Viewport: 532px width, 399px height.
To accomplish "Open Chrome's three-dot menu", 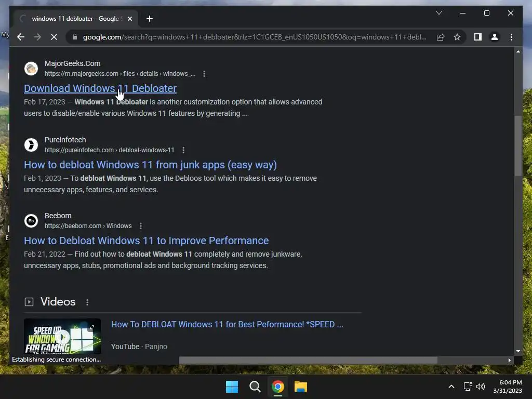I will 511,37.
